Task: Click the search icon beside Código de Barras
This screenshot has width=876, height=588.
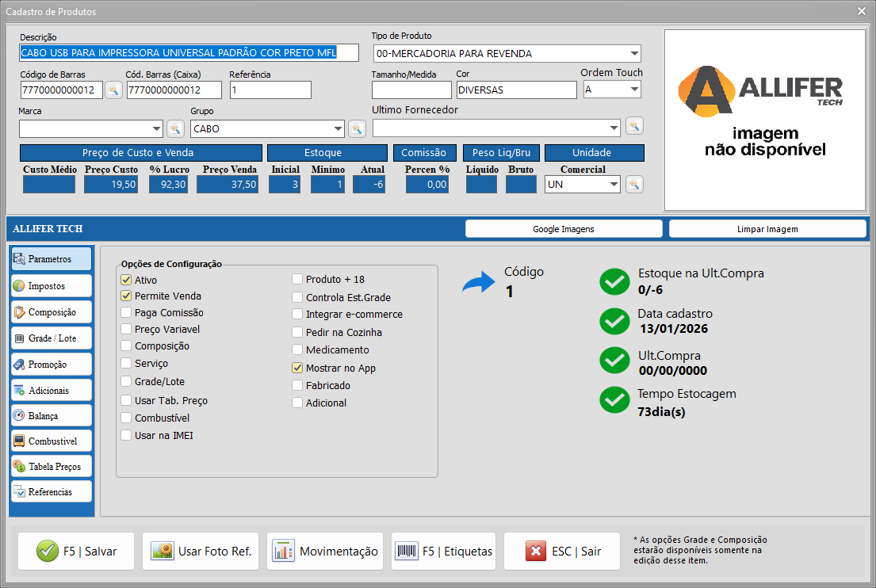Action: [x=113, y=90]
